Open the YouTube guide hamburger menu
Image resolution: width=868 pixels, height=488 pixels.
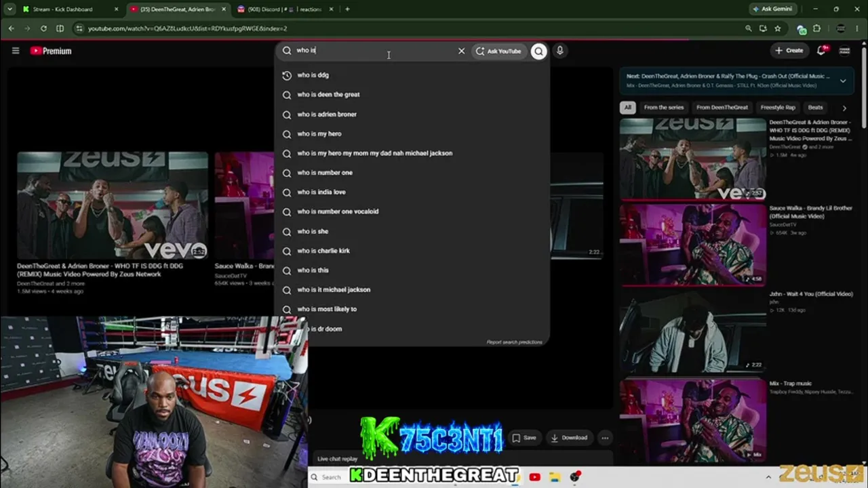click(16, 51)
